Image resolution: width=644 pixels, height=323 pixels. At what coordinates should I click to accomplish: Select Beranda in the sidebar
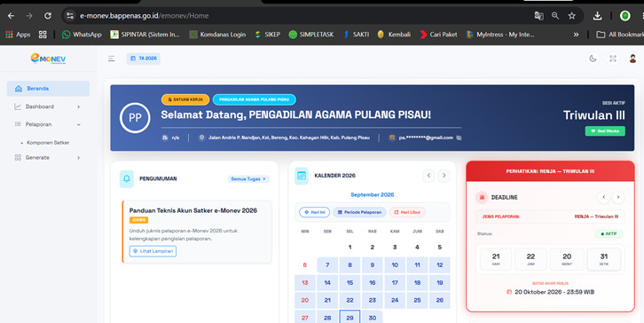[x=48, y=89]
